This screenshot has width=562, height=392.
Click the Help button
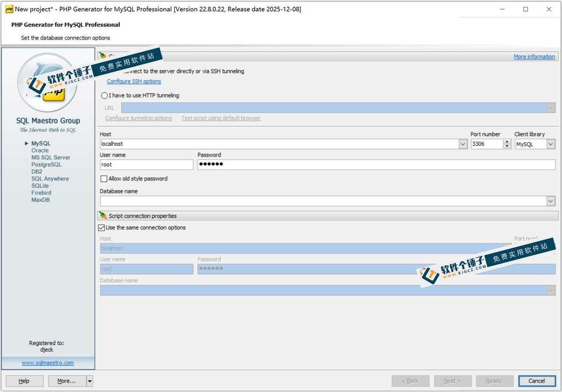pyautogui.click(x=24, y=381)
